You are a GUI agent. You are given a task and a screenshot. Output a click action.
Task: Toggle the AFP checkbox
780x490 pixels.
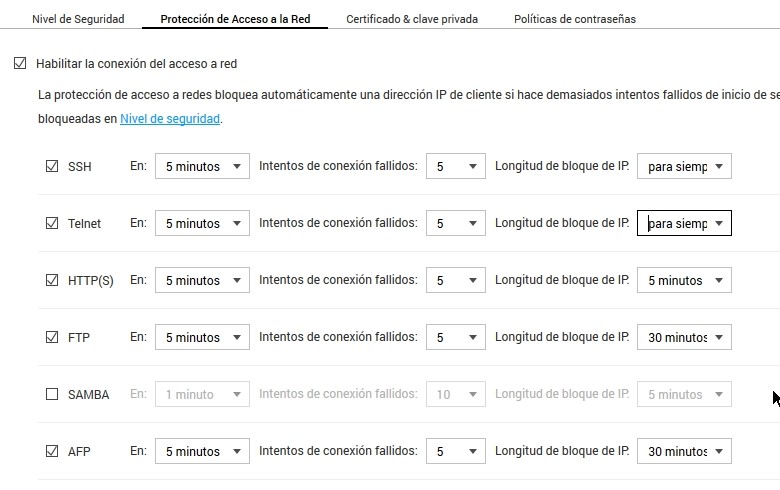[x=52, y=451]
